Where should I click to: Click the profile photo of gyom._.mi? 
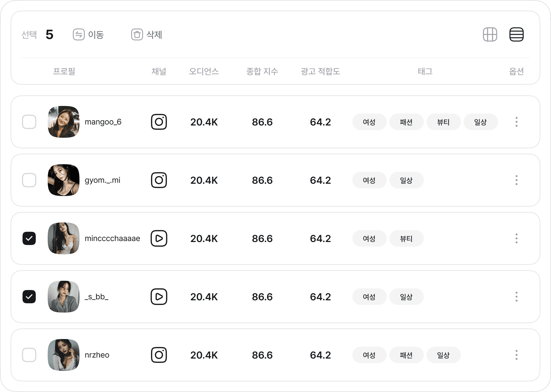(63, 180)
